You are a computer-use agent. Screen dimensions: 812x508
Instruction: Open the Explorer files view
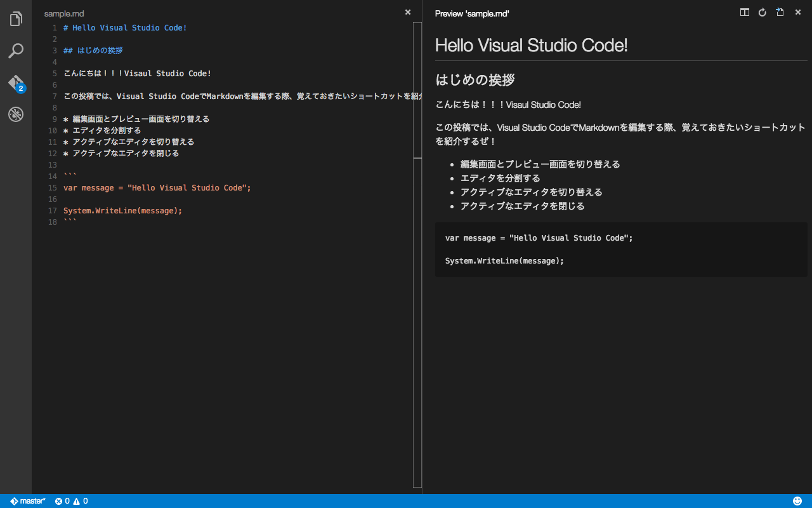pyautogui.click(x=16, y=19)
